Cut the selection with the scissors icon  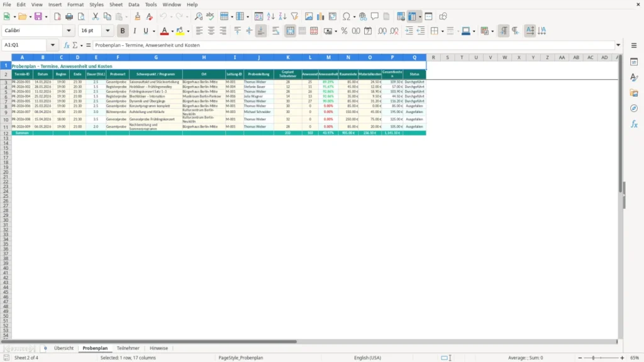(x=96, y=16)
